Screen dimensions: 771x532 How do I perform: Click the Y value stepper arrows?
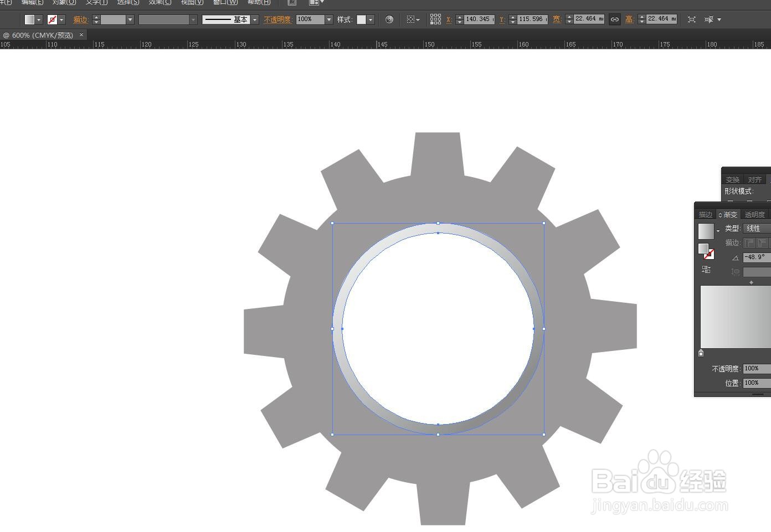point(512,19)
